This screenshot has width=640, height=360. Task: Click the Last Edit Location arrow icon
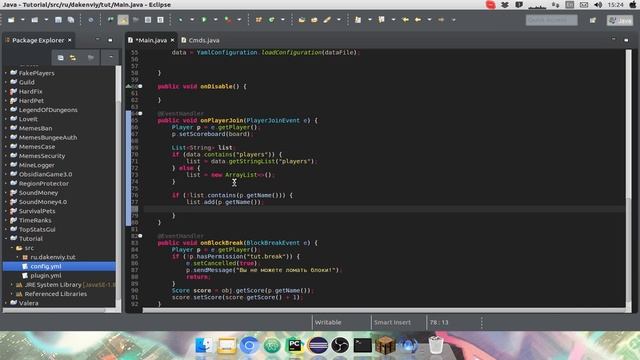pos(405,20)
